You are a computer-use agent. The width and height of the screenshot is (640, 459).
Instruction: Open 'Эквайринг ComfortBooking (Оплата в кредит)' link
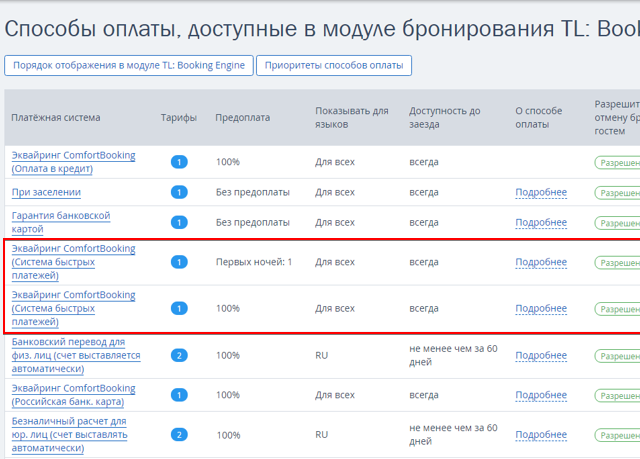point(73,162)
